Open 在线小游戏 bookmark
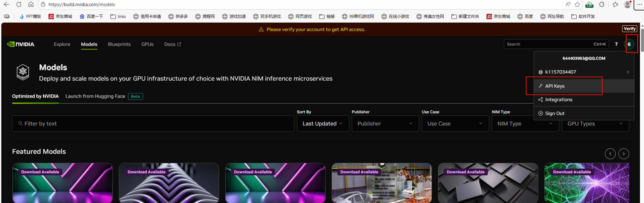Screen dimensions: 644x203 click(395, 17)
